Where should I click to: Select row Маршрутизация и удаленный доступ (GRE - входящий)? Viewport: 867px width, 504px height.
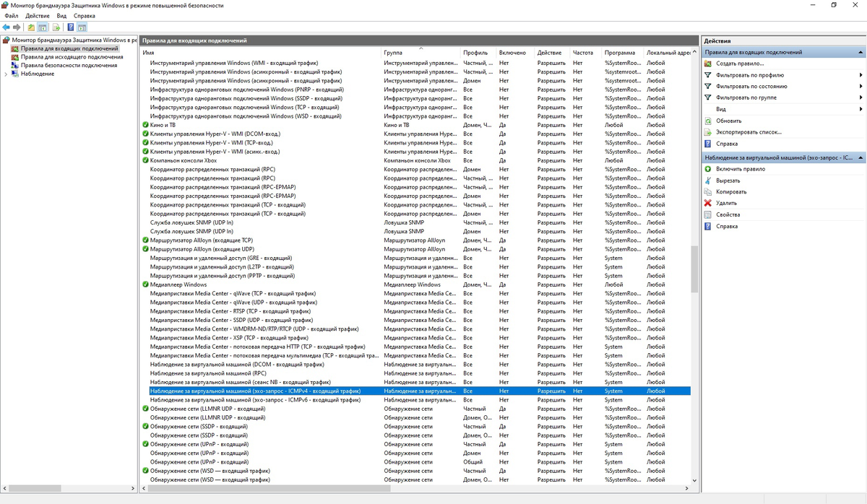point(415,258)
